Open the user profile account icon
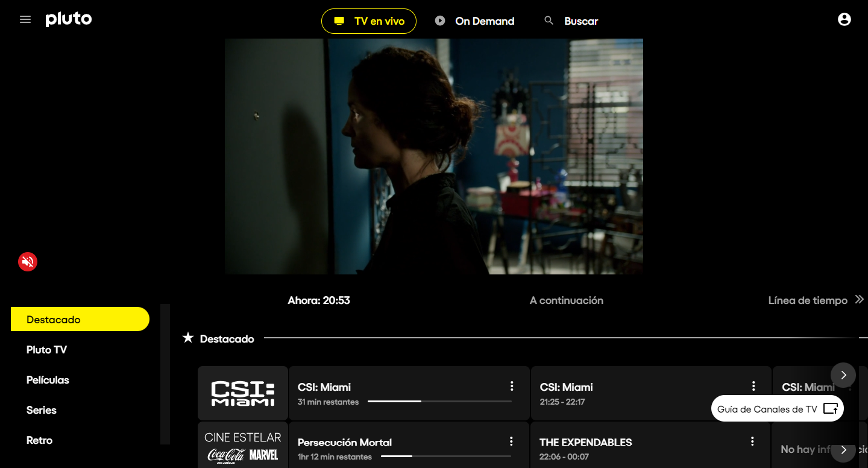868x468 pixels. pos(844,19)
